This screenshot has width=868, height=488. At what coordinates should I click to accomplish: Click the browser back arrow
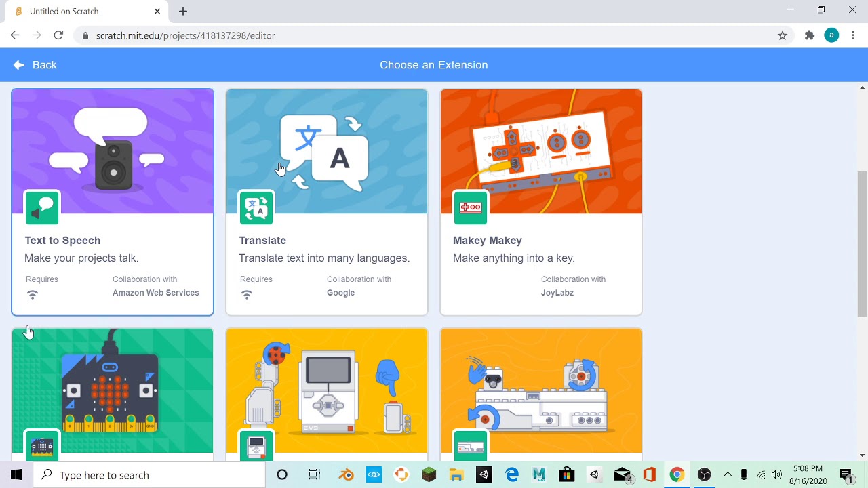point(15,35)
